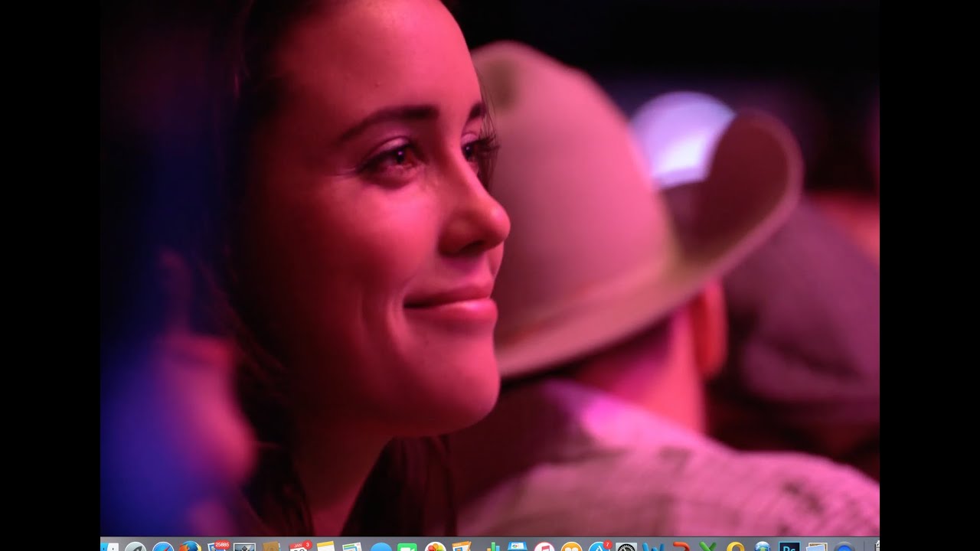This screenshot has height=551, width=980.
Task: Launch Microsoft Excel green X icon
Action: (x=708, y=546)
